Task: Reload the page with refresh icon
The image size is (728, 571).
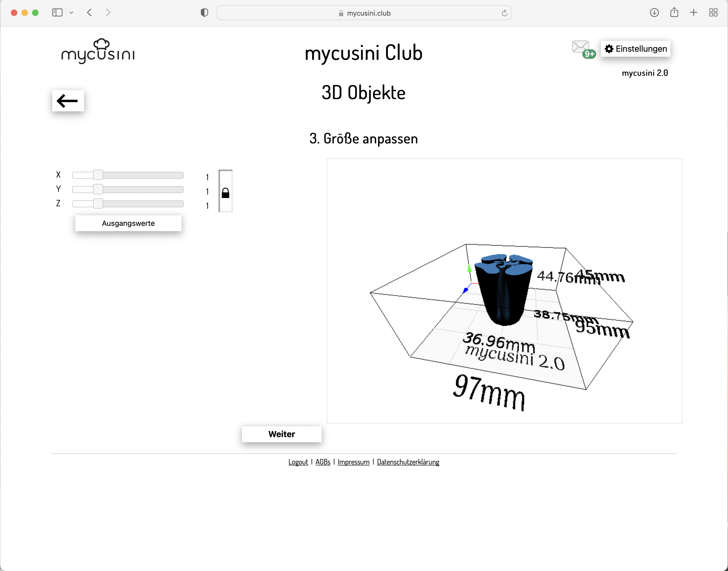Action: point(504,13)
